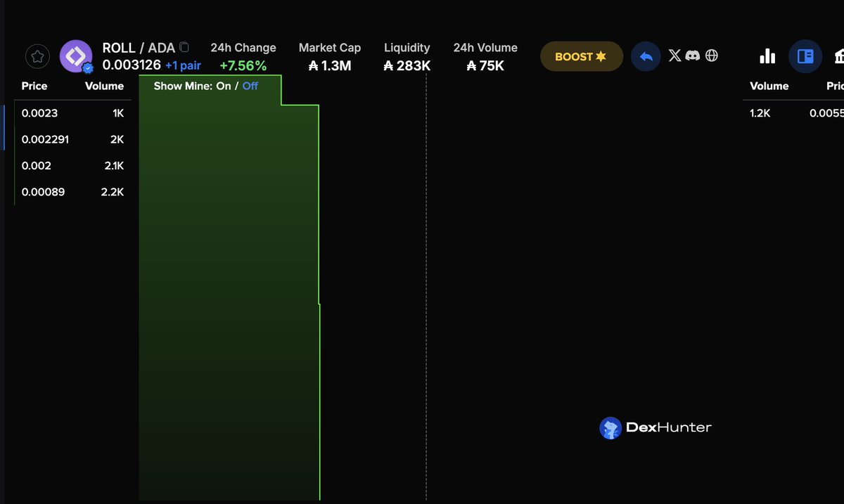Click the 24h Change +7.56% value
Screen dimensions: 844x504
pyautogui.click(x=243, y=66)
